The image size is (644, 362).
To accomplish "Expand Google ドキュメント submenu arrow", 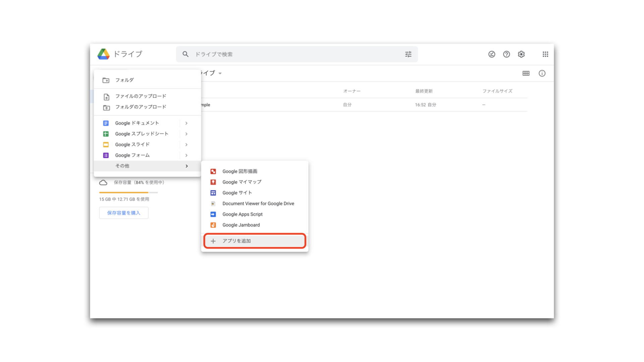I will (x=186, y=123).
